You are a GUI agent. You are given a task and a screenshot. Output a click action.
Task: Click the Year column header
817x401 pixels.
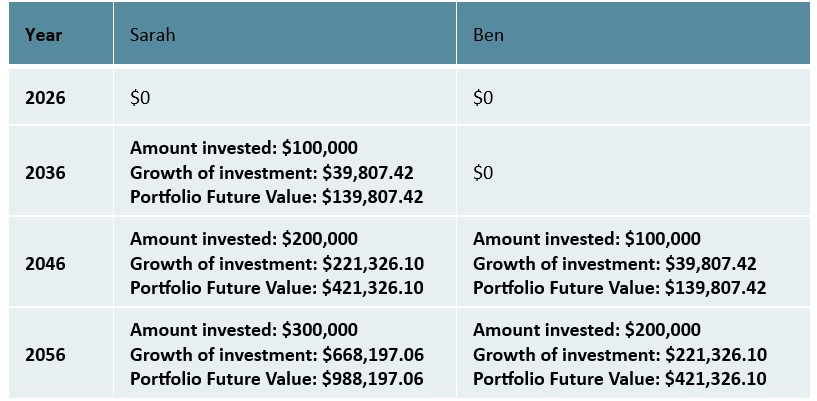point(44,35)
